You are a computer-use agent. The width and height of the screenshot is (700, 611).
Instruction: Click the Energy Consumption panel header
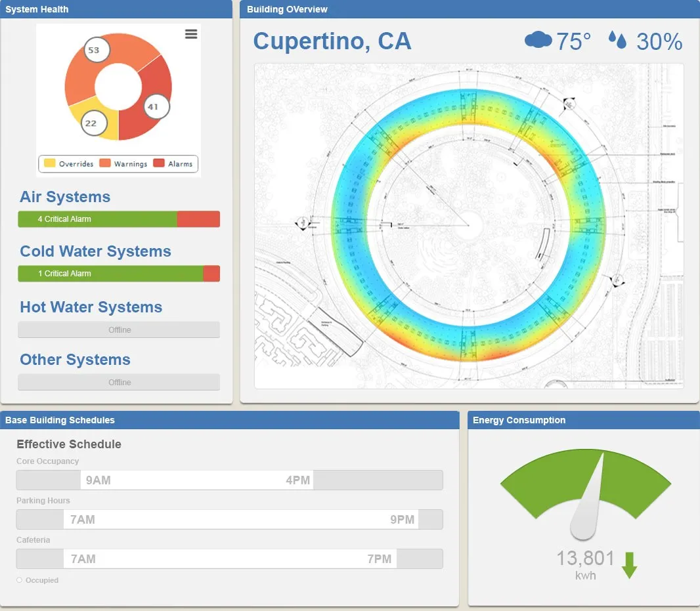(x=584, y=420)
